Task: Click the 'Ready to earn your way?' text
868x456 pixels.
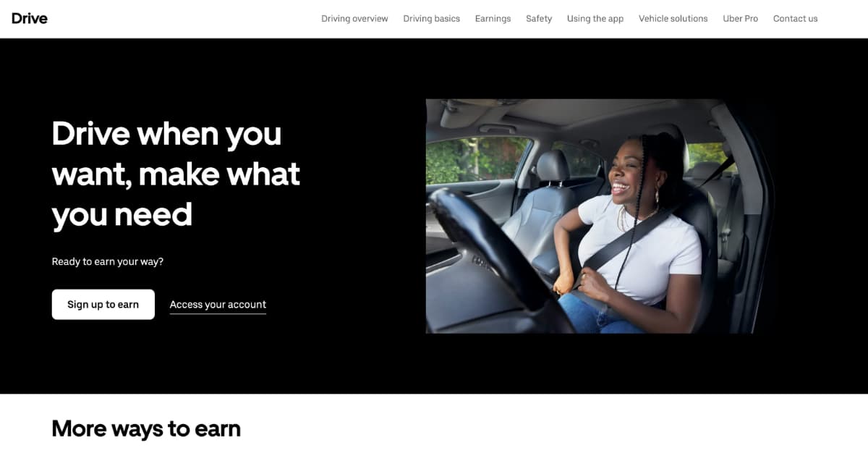Action: pyautogui.click(x=108, y=261)
